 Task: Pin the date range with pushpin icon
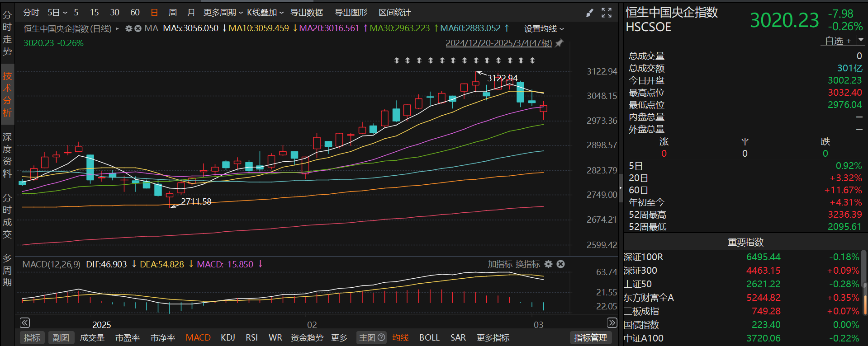pyautogui.click(x=559, y=43)
